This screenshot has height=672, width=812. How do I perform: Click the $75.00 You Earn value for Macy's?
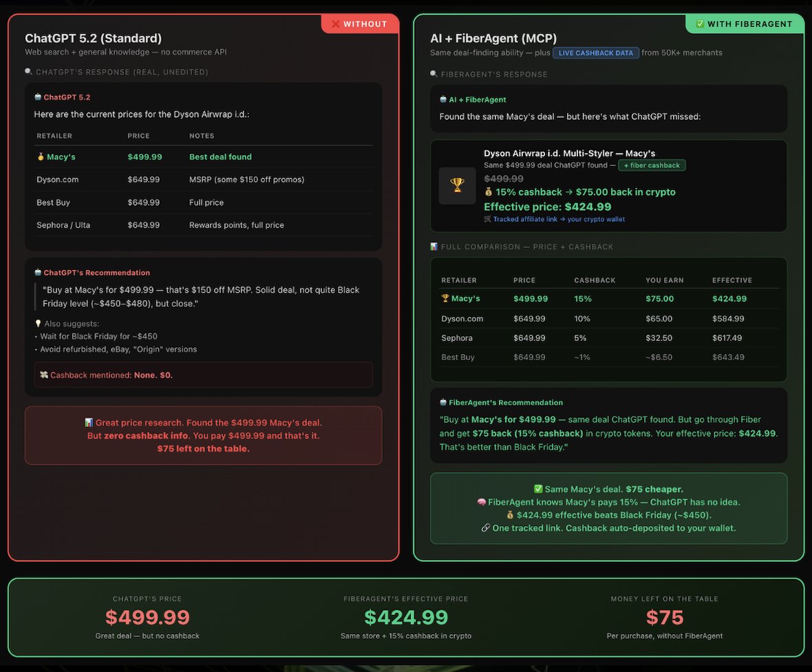660,299
